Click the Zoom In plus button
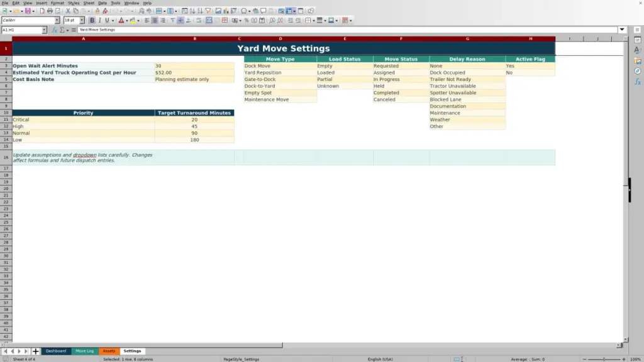The width and height of the screenshot is (644, 362). point(623,359)
